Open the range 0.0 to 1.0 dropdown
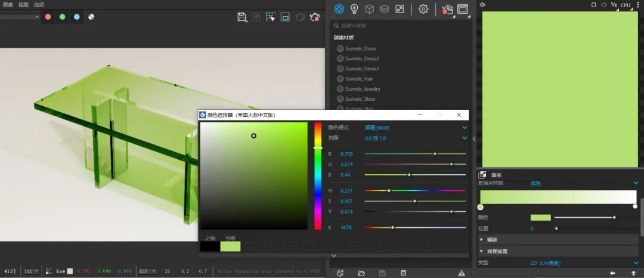The width and height of the screenshot is (644, 278). coord(416,138)
